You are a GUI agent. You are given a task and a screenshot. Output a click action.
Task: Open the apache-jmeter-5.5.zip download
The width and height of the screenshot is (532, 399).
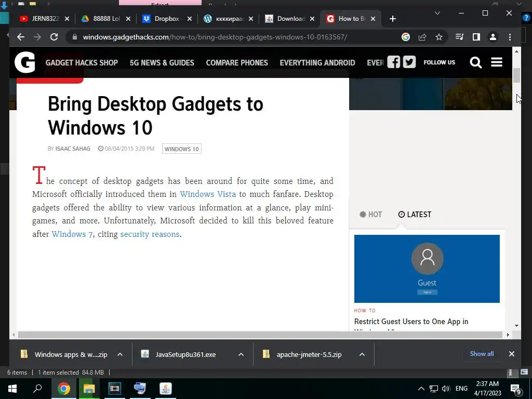pyautogui.click(x=309, y=354)
